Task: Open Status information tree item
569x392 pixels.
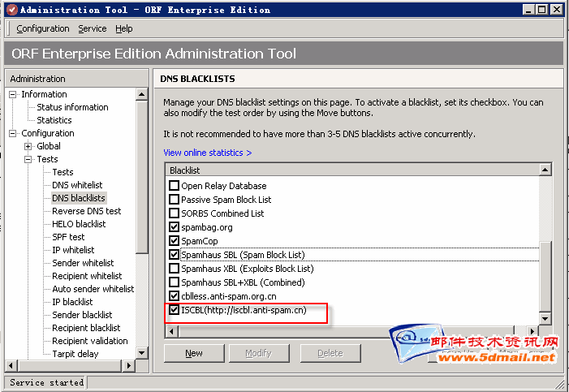Action: coord(72,107)
